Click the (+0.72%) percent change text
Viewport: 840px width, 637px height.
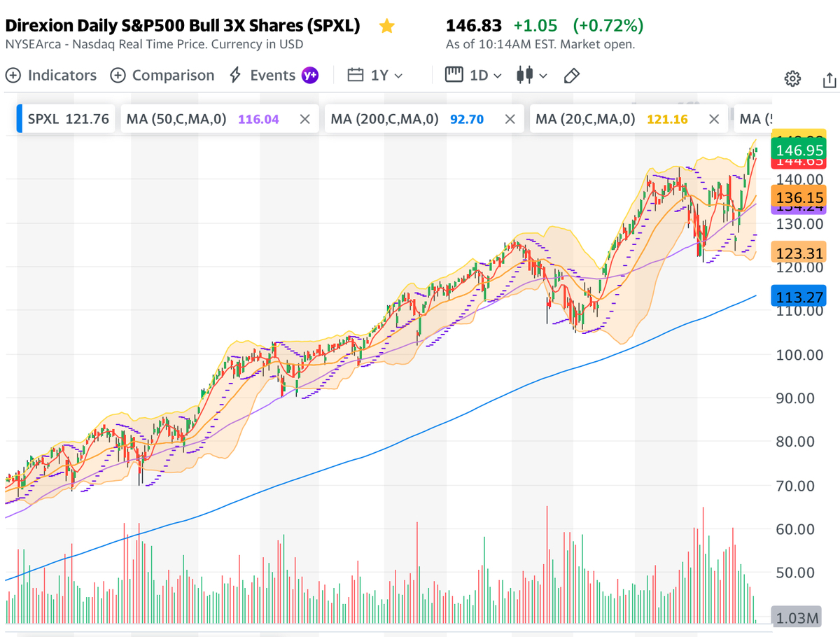608,26
